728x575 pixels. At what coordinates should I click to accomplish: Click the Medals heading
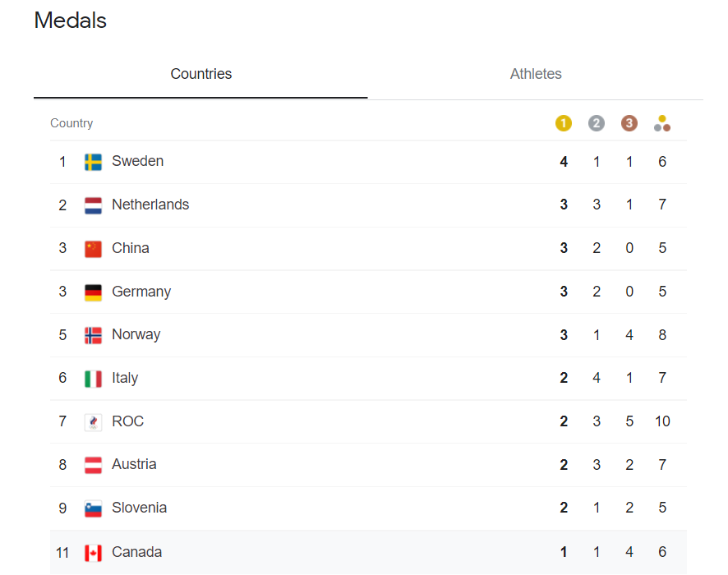(71, 21)
